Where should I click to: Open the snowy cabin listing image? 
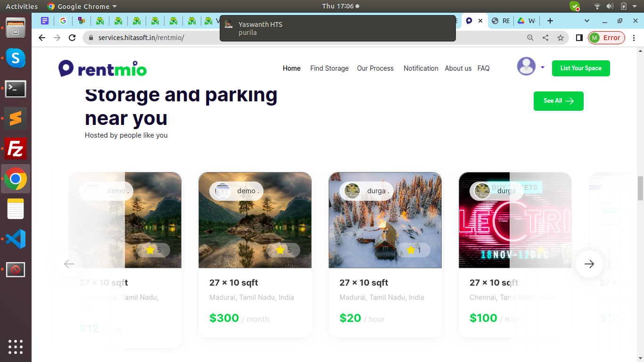point(385,220)
